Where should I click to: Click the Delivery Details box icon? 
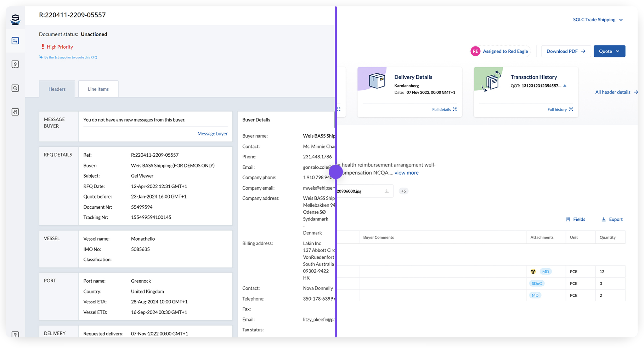coord(377,81)
